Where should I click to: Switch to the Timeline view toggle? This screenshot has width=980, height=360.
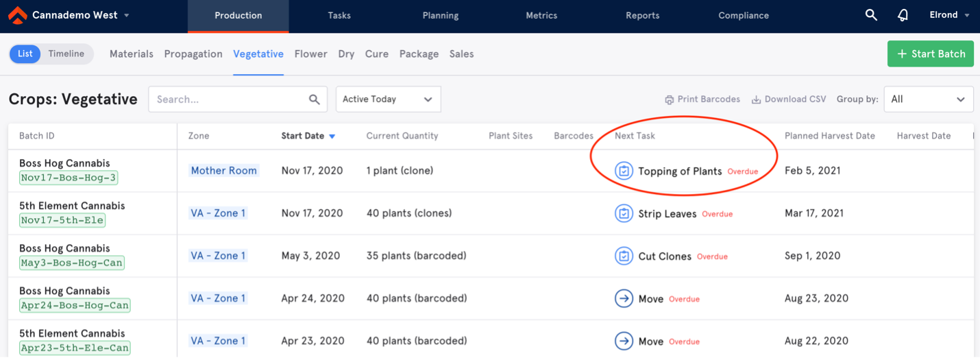coord(66,53)
